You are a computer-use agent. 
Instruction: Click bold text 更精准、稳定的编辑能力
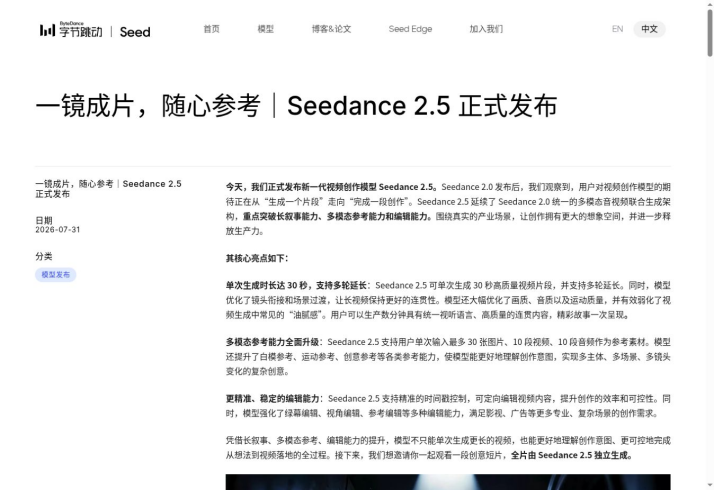click(x=273, y=399)
